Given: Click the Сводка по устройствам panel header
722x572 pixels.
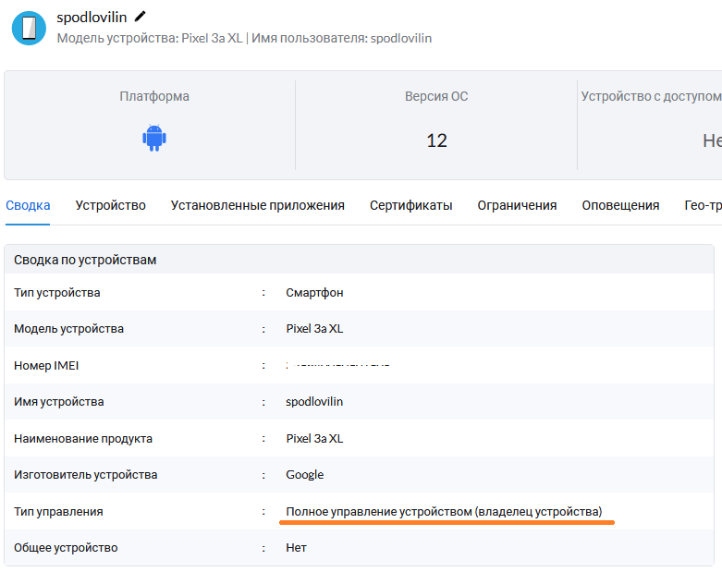Looking at the screenshot, I should click(x=85, y=260).
